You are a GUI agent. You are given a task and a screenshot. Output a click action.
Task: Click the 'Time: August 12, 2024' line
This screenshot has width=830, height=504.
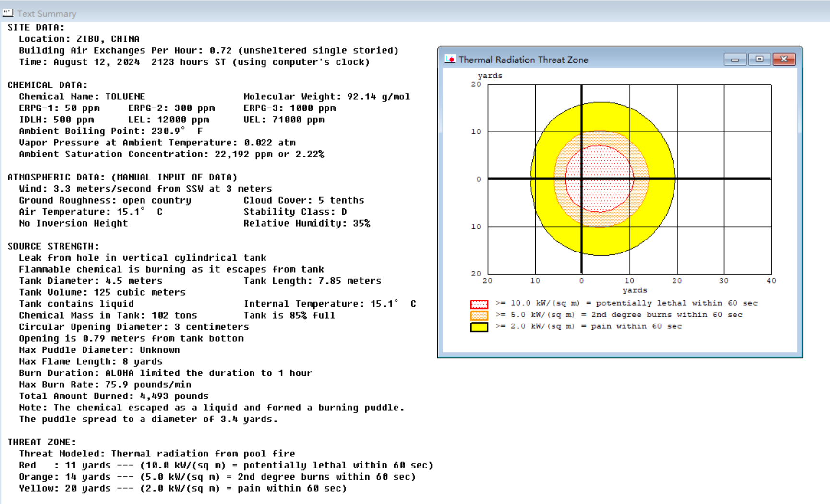click(x=194, y=62)
